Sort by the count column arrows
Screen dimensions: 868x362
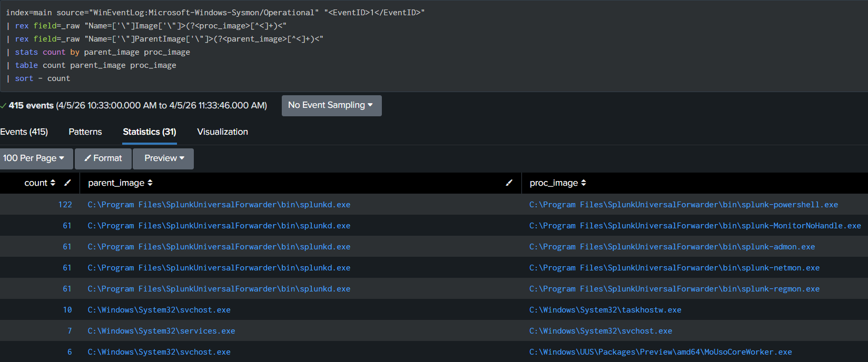click(53, 183)
